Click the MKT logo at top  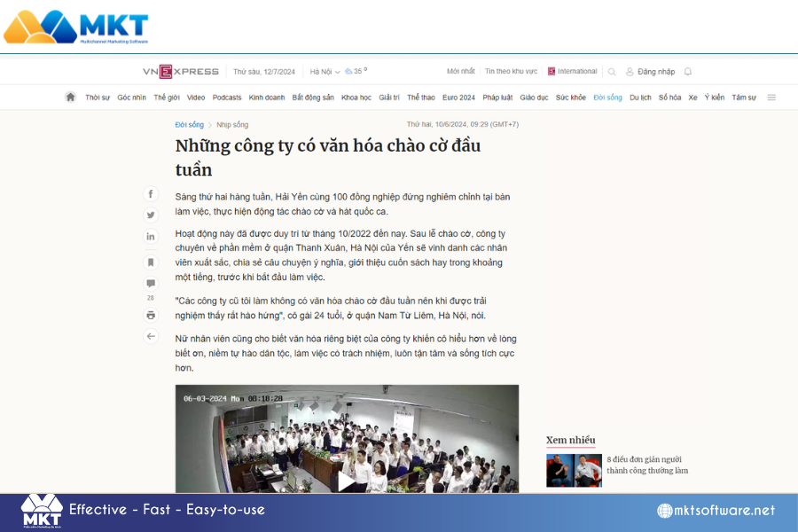click(x=76, y=27)
